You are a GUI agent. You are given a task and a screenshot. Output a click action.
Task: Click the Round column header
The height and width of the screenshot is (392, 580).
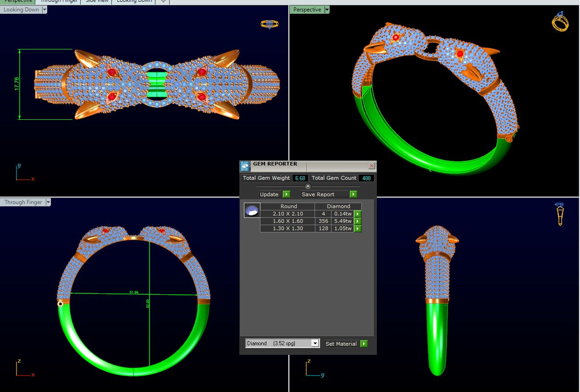coord(288,206)
